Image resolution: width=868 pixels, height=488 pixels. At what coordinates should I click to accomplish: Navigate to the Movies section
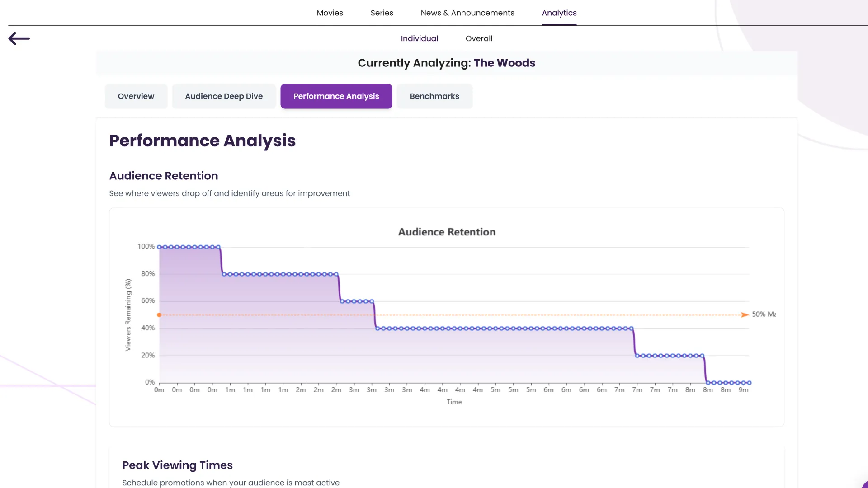tap(330, 13)
